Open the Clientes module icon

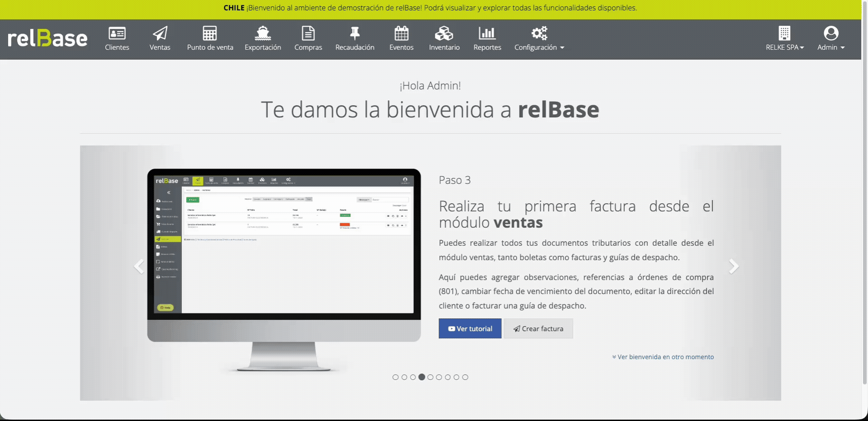click(x=117, y=34)
